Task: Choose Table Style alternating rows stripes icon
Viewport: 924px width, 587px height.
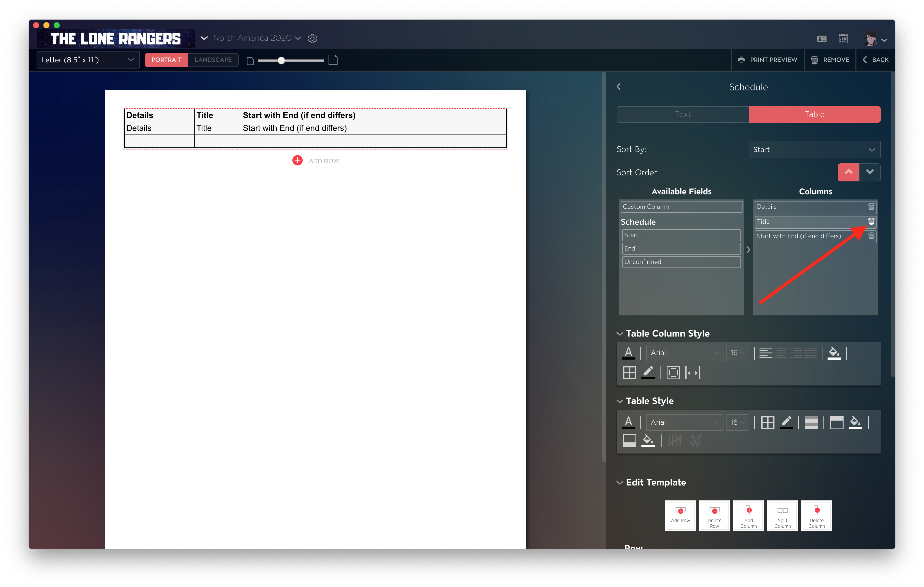Action: point(811,423)
